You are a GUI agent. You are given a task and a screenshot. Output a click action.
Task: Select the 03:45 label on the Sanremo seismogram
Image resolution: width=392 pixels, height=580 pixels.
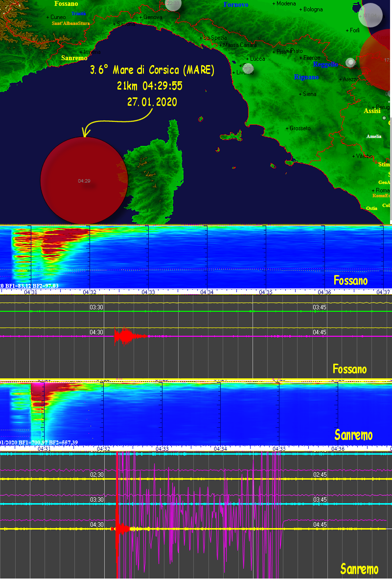pyautogui.click(x=320, y=499)
